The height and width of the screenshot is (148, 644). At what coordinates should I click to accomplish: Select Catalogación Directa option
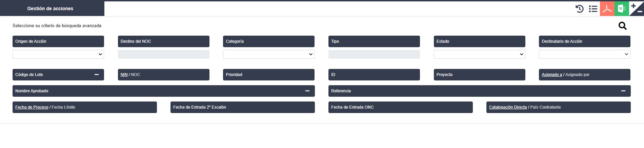(508, 107)
